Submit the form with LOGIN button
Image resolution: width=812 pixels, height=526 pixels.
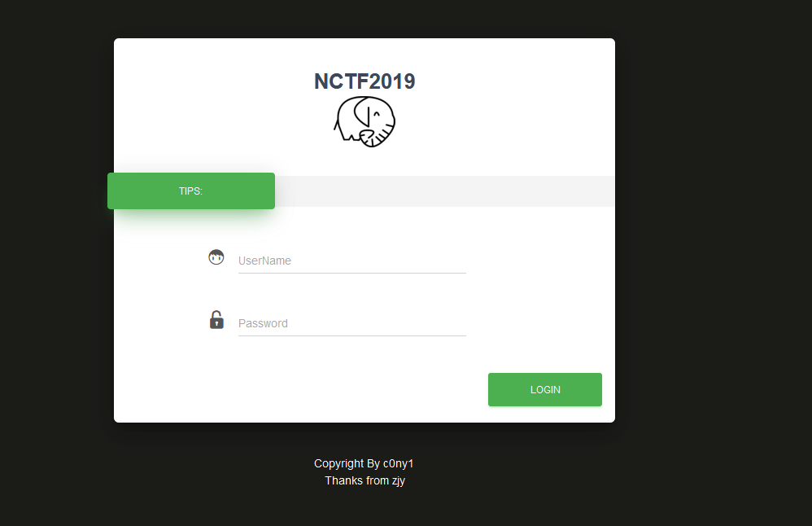click(x=545, y=390)
